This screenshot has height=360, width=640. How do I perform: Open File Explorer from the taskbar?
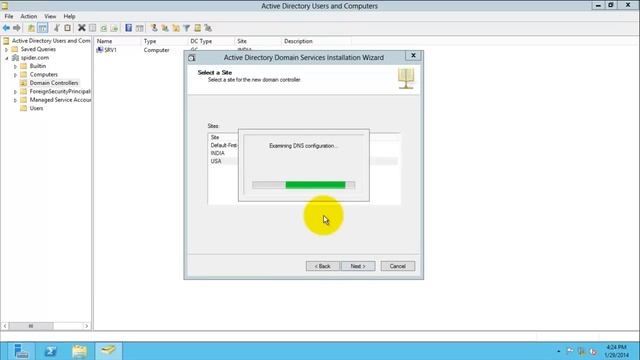(x=80, y=351)
